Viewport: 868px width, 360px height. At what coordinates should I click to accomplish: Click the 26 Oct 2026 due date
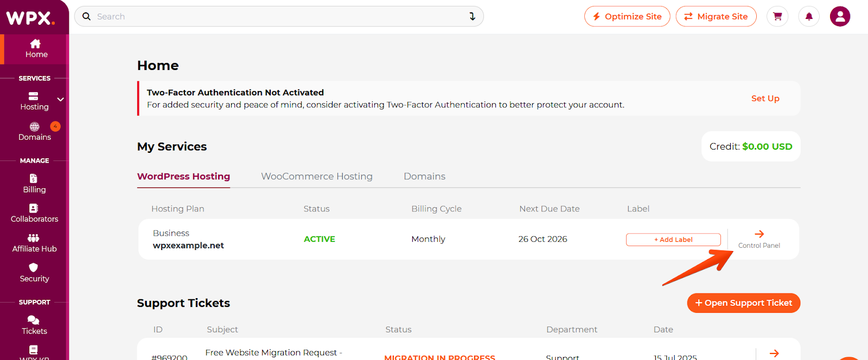[542, 239]
